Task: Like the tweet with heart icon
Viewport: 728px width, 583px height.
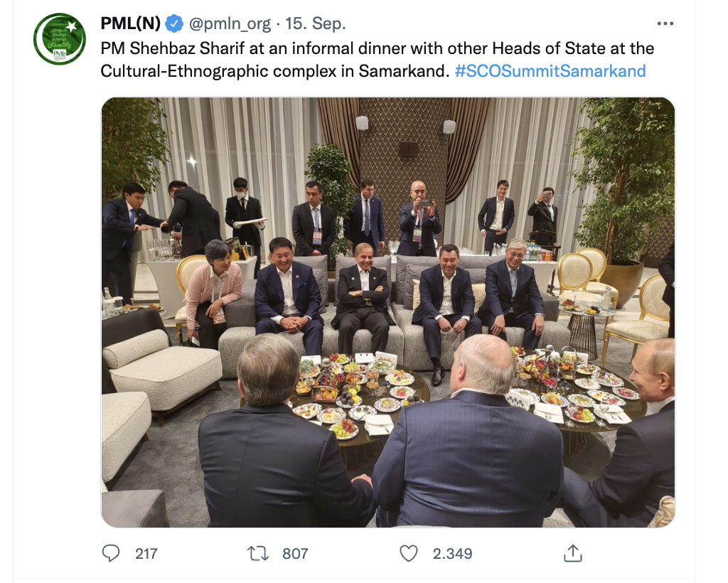Action: click(408, 553)
